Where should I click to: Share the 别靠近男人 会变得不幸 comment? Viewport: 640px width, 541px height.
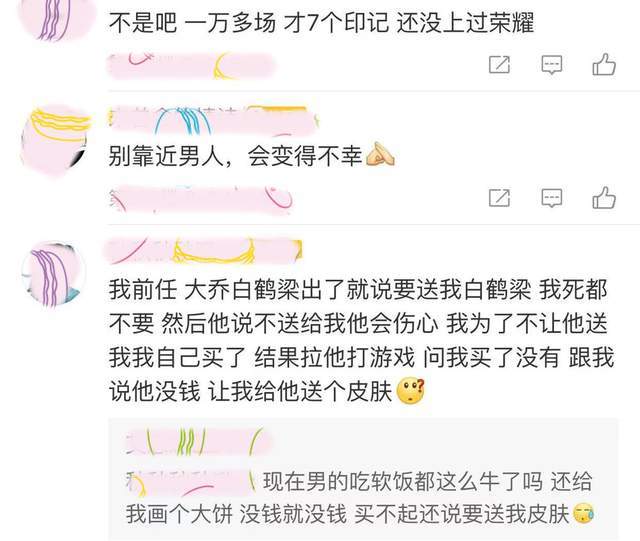(x=500, y=198)
